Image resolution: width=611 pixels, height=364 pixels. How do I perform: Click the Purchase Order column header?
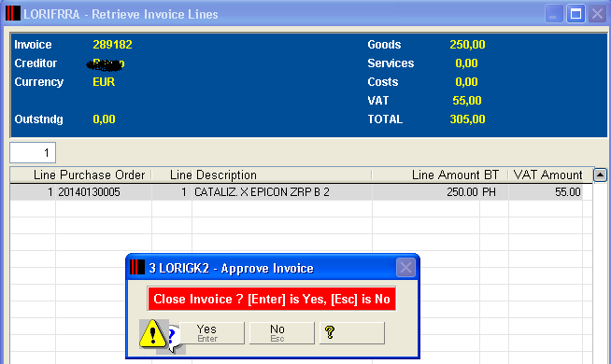(103, 175)
